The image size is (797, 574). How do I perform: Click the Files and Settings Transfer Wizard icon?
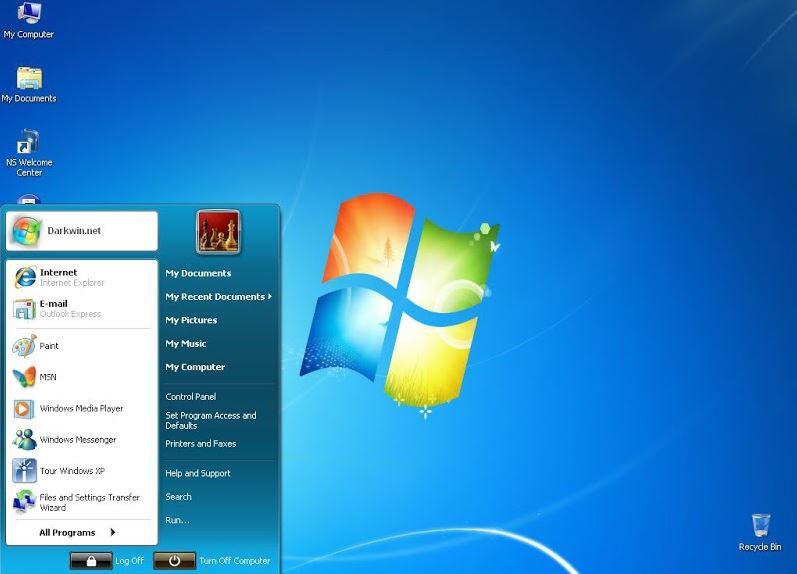24,502
